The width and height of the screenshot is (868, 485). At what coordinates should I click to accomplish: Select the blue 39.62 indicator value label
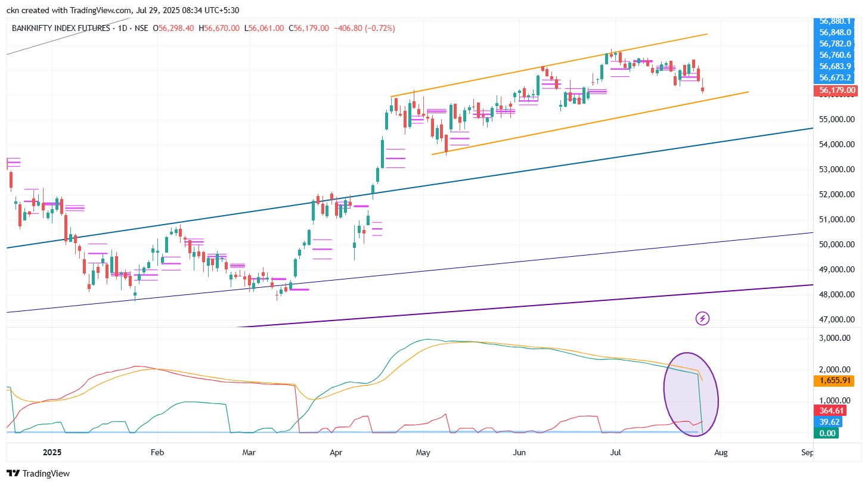pos(830,422)
